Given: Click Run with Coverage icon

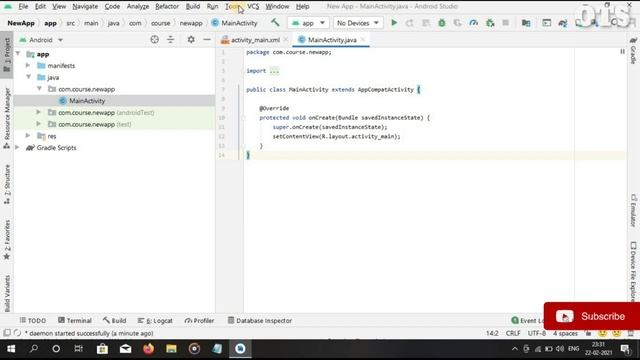Looking at the screenshot, I should click(x=458, y=23).
